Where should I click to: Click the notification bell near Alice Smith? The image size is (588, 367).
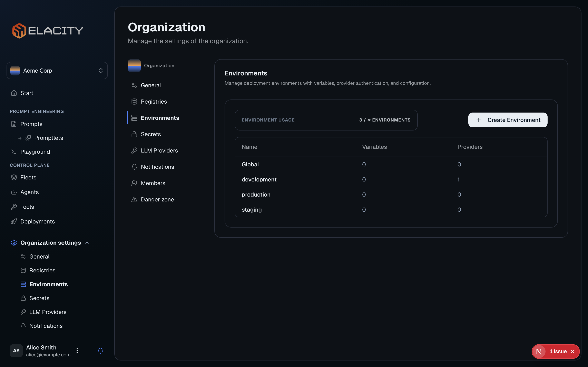[100, 350]
